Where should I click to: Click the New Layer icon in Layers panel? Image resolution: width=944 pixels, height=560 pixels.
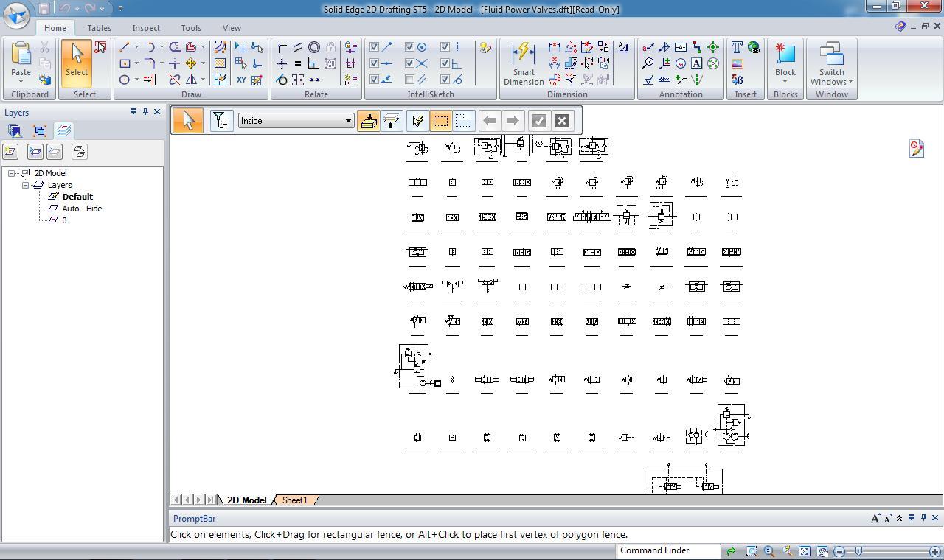10,152
